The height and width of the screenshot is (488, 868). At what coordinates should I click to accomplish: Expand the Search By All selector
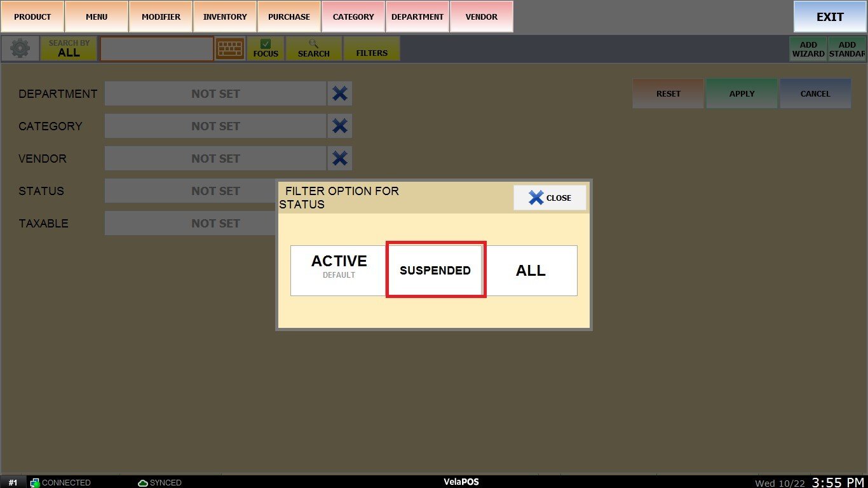pos(69,49)
